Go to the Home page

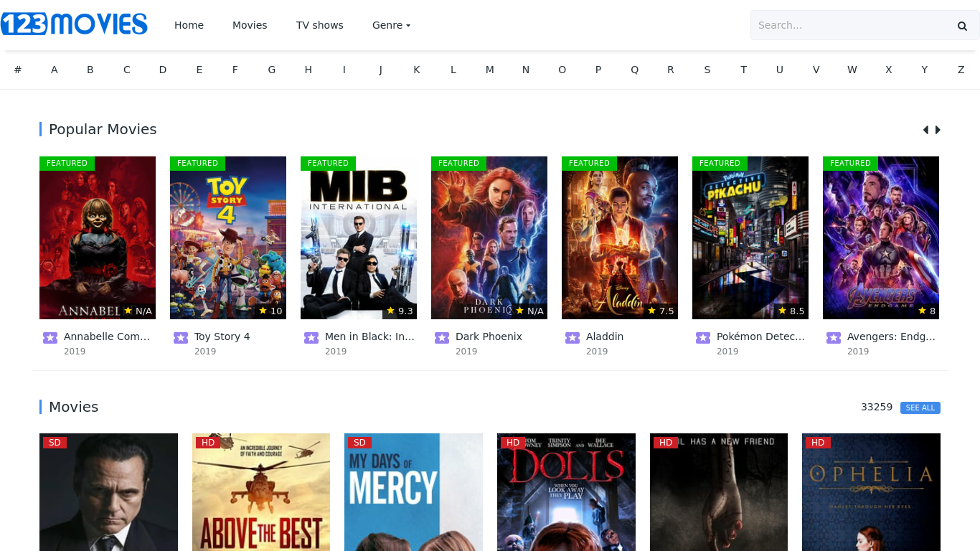[x=189, y=25]
